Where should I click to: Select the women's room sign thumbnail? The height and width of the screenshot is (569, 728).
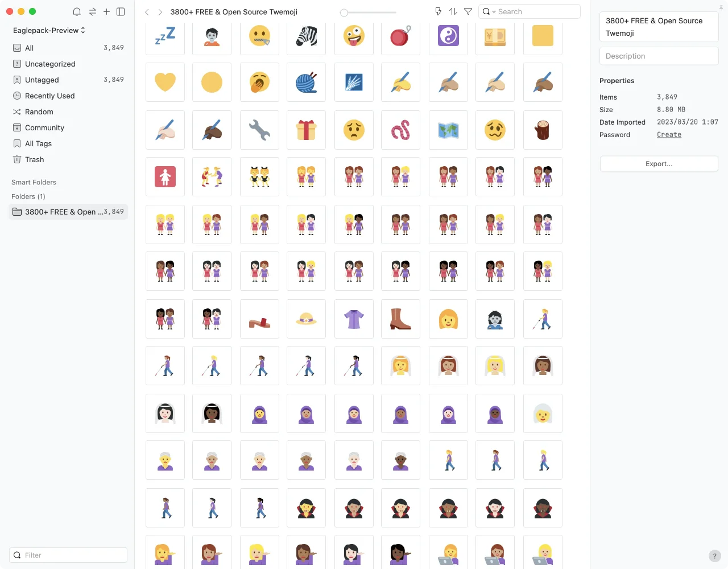point(165,177)
